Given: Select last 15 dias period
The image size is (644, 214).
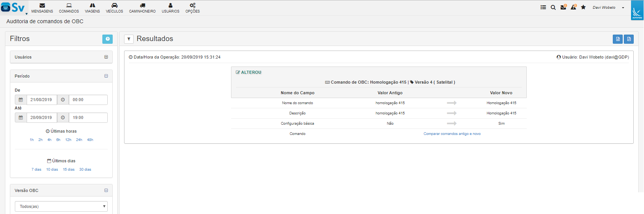Looking at the screenshot, I should (69, 170).
